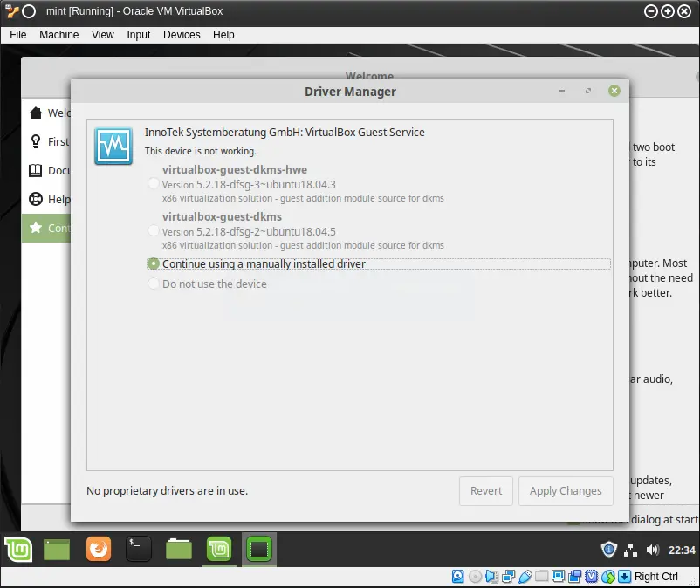The image size is (700, 588).
Task: Click the VirtualBox keyboard capture indicator
Action: pos(624,577)
